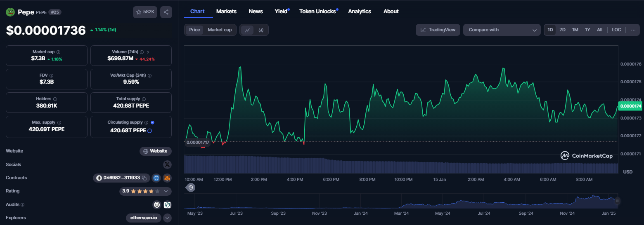Viewport: 644px width, 225px height.
Task: Click Audits info icon
Action: point(22,204)
